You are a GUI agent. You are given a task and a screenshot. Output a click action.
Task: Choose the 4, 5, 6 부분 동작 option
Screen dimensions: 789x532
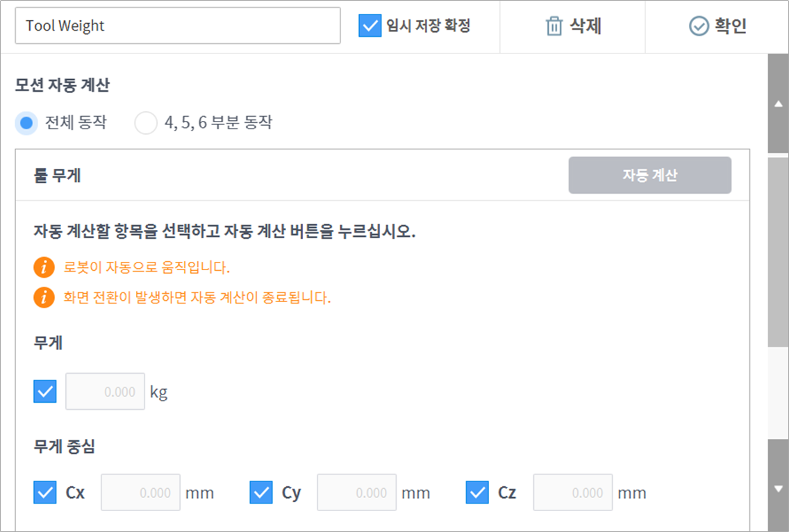pos(146,122)
